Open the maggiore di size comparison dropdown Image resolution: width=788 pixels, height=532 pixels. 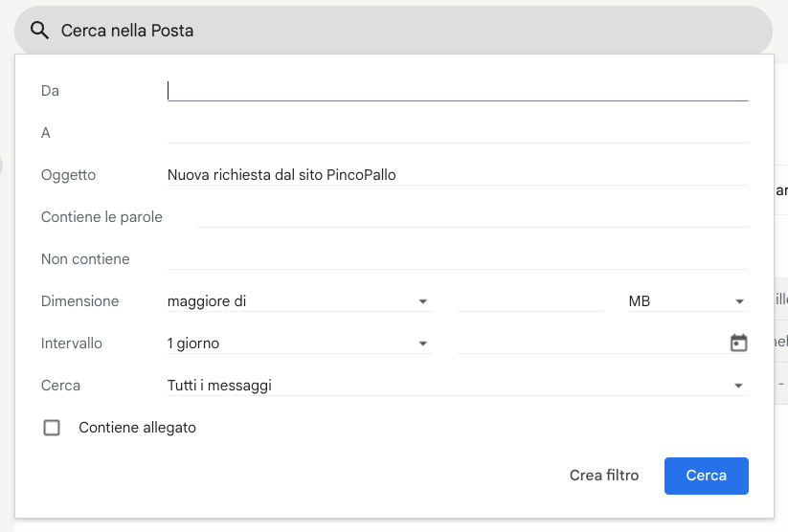click(297, 301)
